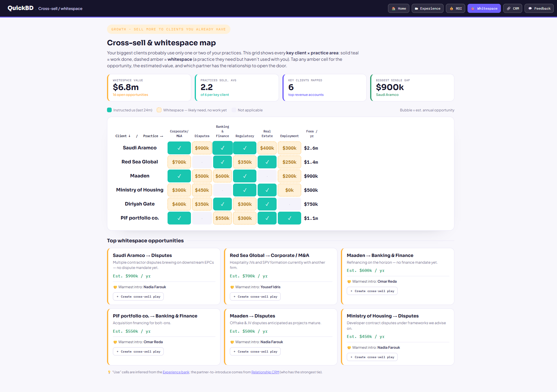Open Saudi Aramco Real Estate $400k cell

pyautogui.click(x=267, y=148)
